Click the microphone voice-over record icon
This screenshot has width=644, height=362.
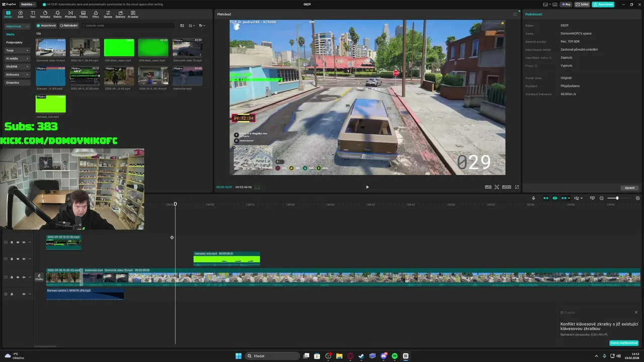pos(533,198)
